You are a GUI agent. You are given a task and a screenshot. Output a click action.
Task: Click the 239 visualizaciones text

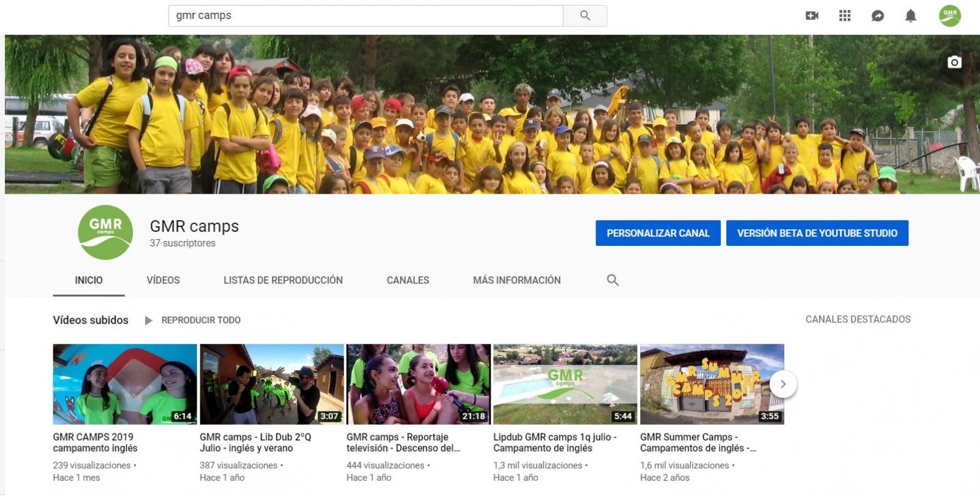pos(92,465)
